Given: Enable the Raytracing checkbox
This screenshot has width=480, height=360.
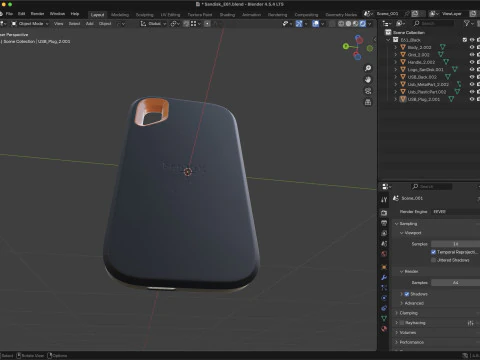Looking at the screenshot, I should pyautogui.click(x=402, y=323).
